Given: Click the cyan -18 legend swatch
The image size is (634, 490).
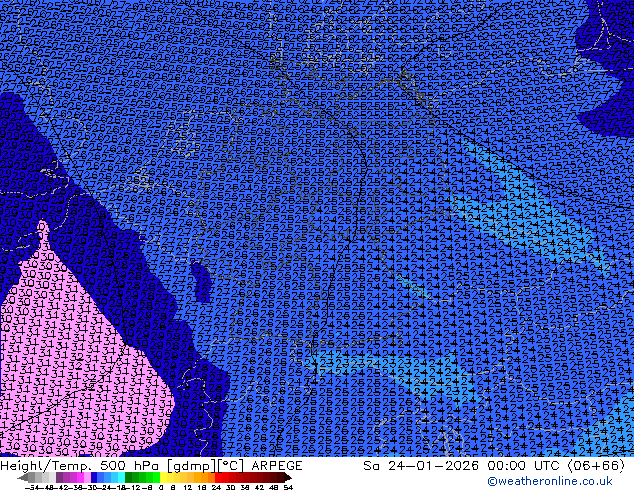Looking at the screenshot, I should pyautogui.click(x=121, y=478).
